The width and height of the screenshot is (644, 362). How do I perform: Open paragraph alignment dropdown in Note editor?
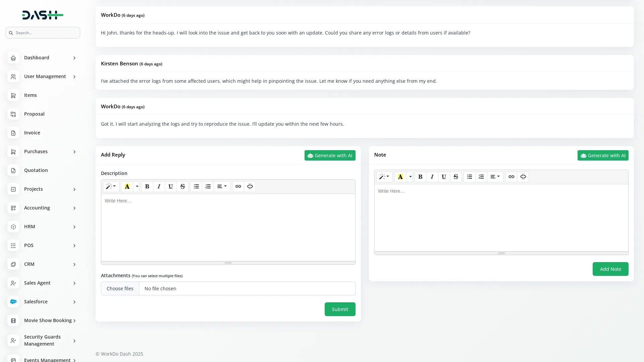[x=495, y=177]
